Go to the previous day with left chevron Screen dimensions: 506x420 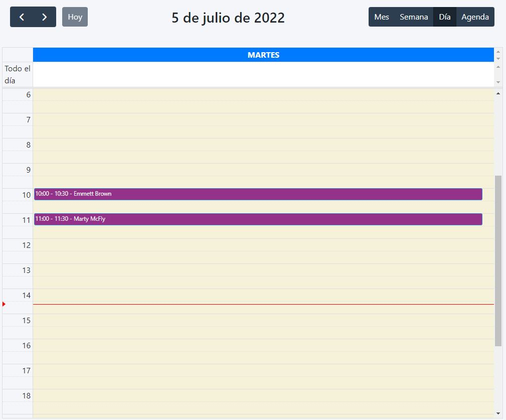[22, 17]
